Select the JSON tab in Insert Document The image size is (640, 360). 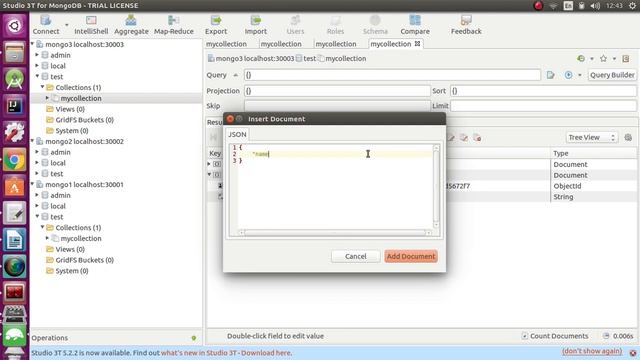click(x=237, y=134)
